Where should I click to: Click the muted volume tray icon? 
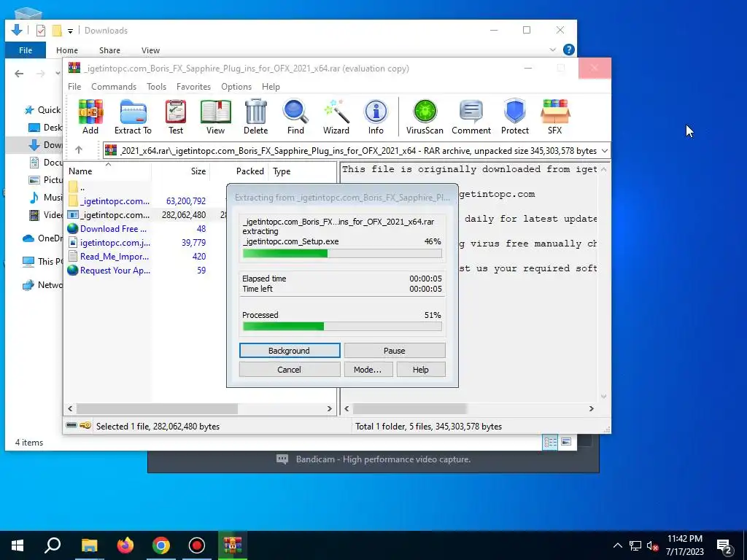pyautogui.click(x=652, y=546)
